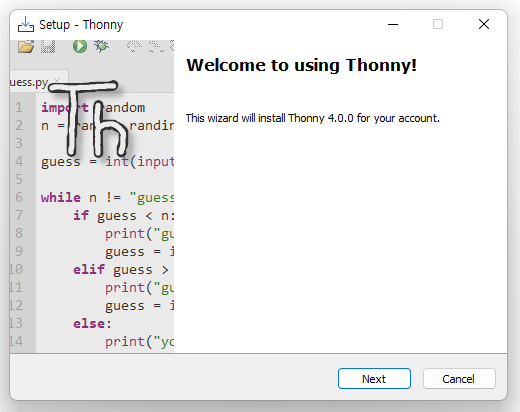Click the step over arrow icon

pyautogui.click(x=134, y=46)
